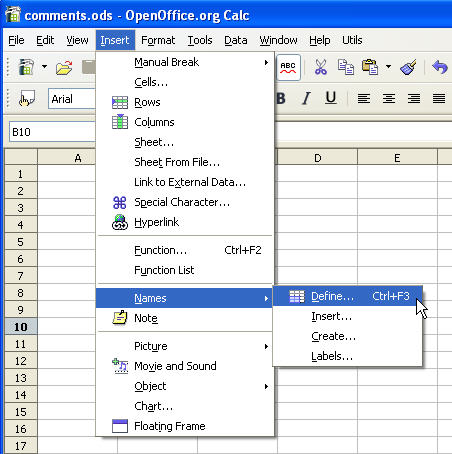Choose Labels... in Names submenu

[347, 356]
